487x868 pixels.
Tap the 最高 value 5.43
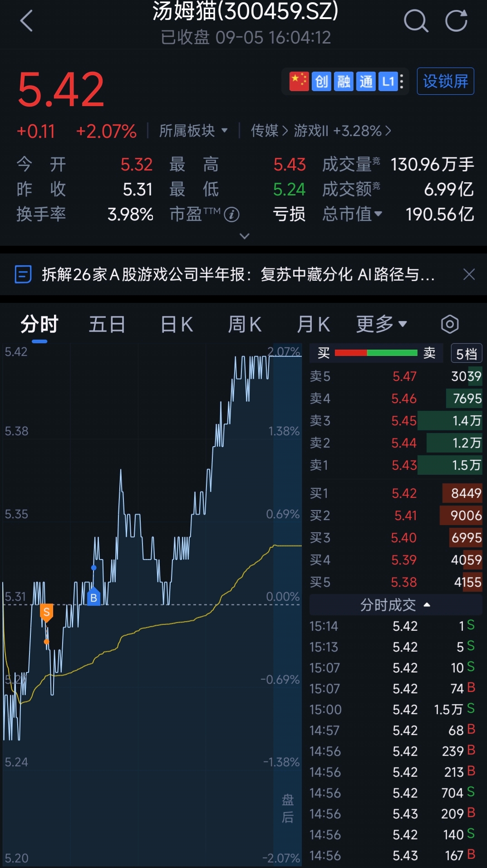[290, 165]
